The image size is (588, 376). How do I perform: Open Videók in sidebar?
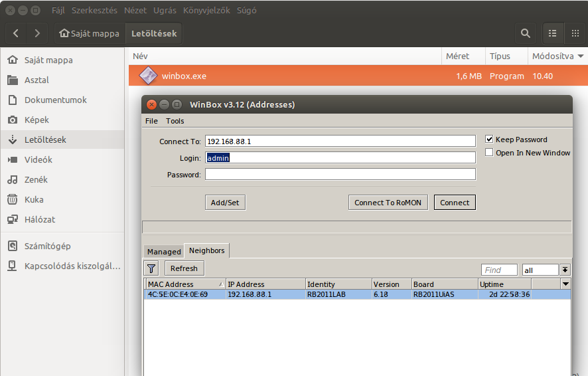point(62,159)
